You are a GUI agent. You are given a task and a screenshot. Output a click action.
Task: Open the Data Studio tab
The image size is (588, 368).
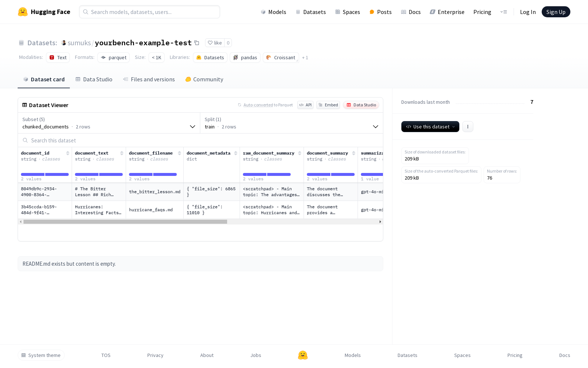94,79
